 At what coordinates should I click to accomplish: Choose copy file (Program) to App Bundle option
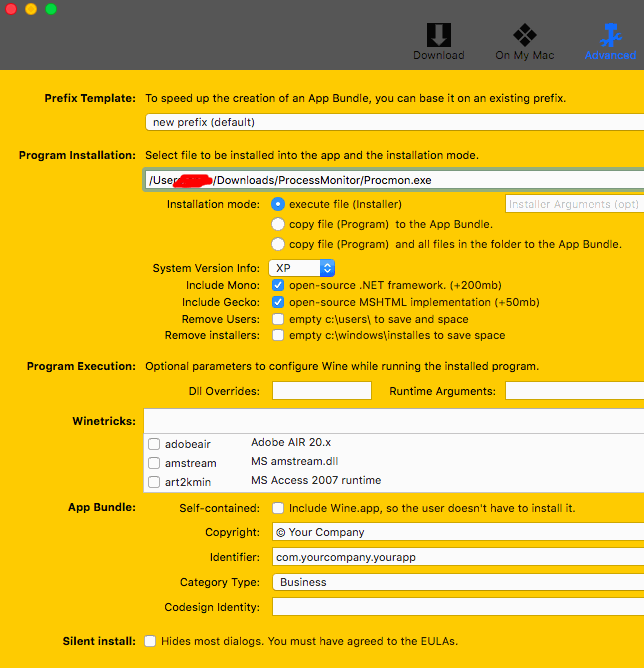pyautogui.click(x=278, y=224)
